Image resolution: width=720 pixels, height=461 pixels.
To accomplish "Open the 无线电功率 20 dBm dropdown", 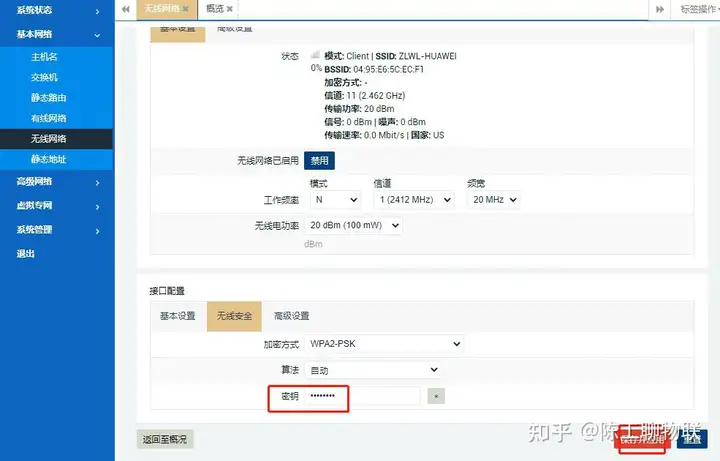I will pos(353,225).
